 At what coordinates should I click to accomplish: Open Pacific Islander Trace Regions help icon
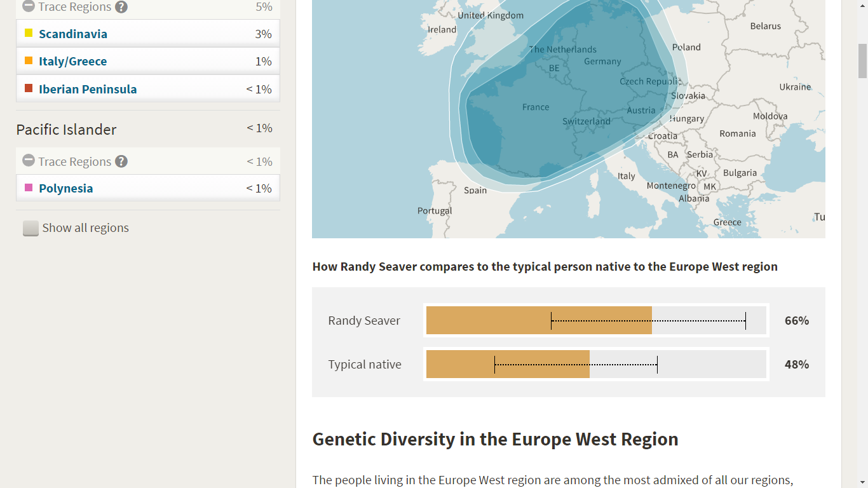[121, 161]
